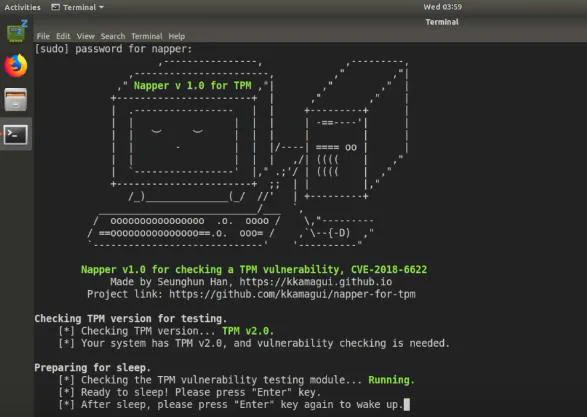Click 'Your system has TPM v2.0' line
This screenshot has width=587, height=417.
tap(254, 343)
